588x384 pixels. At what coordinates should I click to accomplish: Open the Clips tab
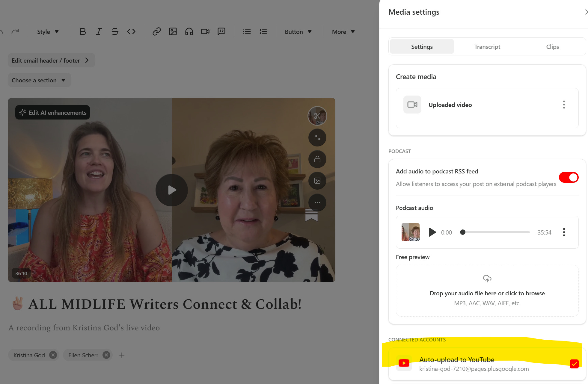(x=552, y=47)
